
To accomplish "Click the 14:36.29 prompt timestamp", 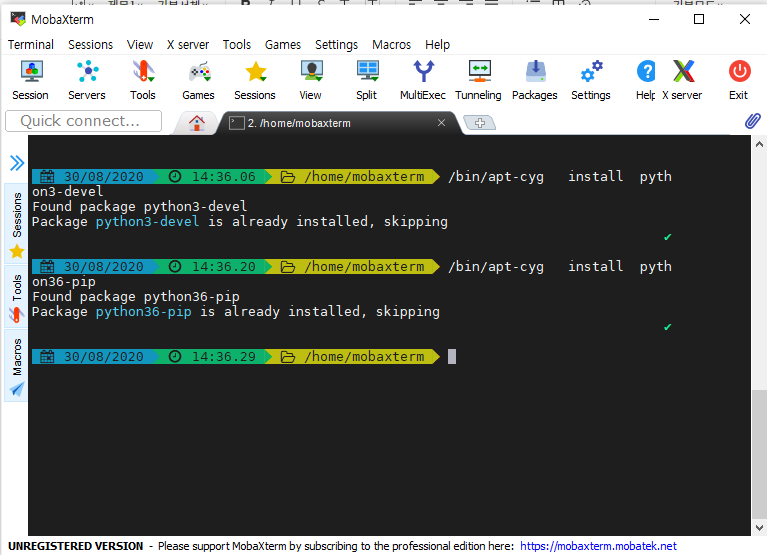I will coord(224,356).
